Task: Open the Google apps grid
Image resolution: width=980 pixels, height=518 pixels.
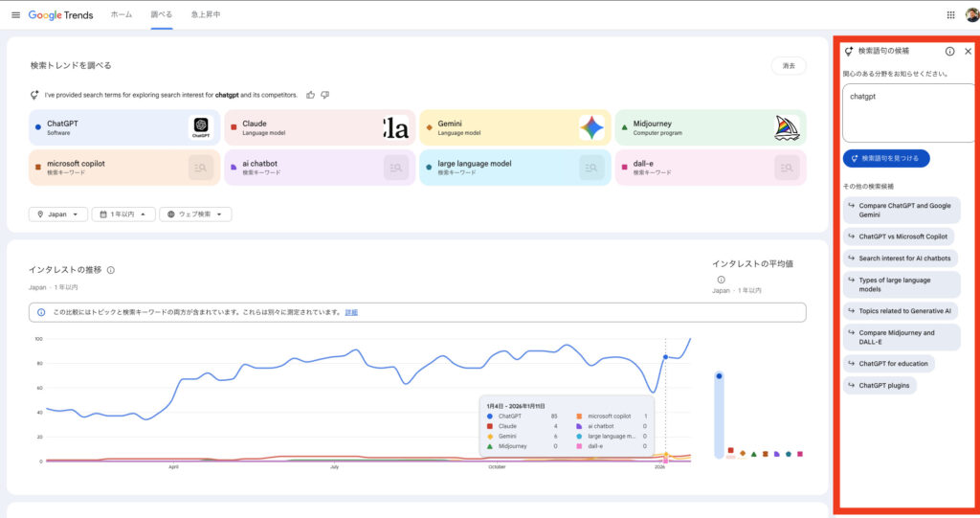Action: coord(950,15)
